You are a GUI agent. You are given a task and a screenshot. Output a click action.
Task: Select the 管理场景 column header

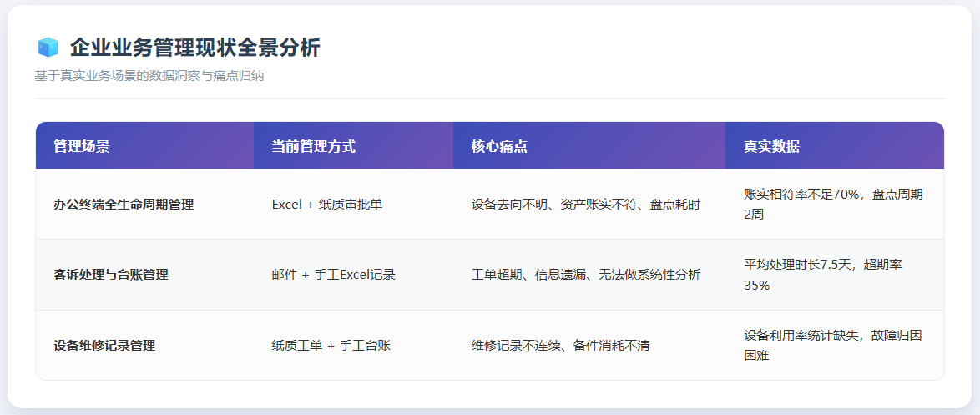[145, 146]
